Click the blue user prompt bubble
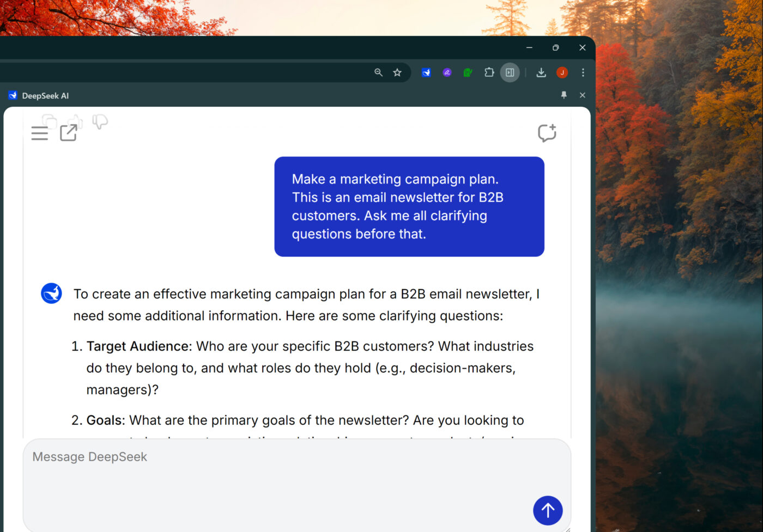 (x=409, y=206)
